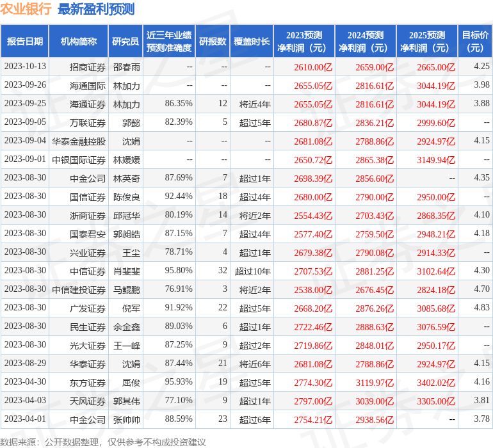
Task: Click analyst name 王一峰
Action: [126, 346]
